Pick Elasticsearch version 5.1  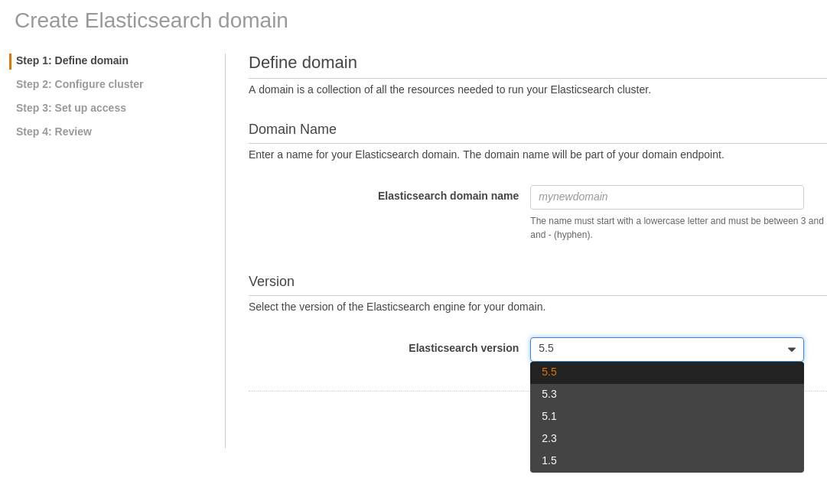click(x=666, y=417)
